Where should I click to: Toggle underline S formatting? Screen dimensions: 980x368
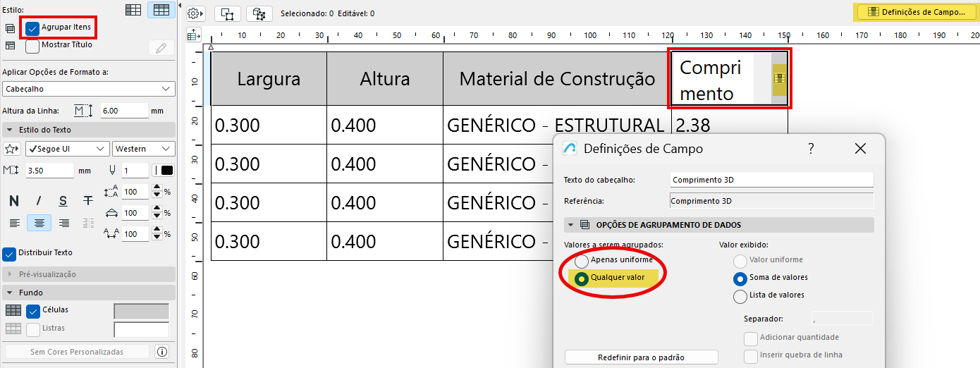[63, 201]
